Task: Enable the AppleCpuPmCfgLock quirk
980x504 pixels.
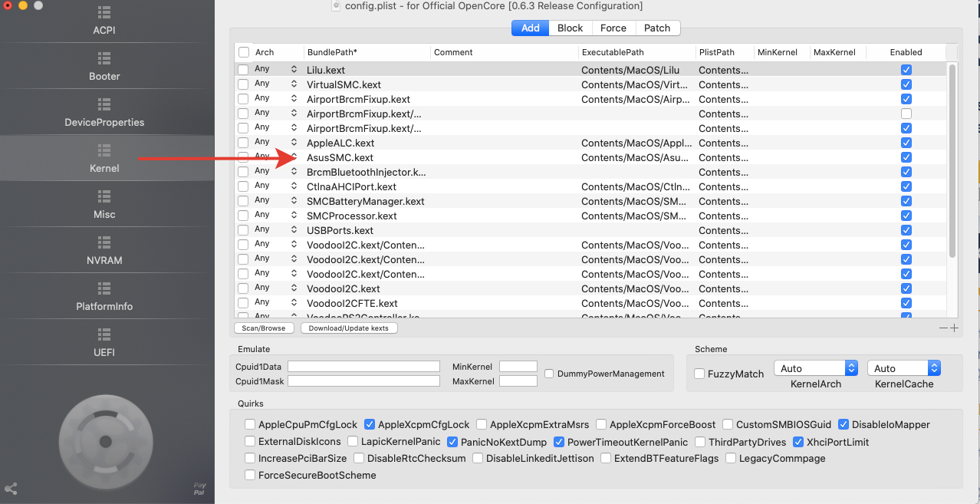Action: point(250,424)
